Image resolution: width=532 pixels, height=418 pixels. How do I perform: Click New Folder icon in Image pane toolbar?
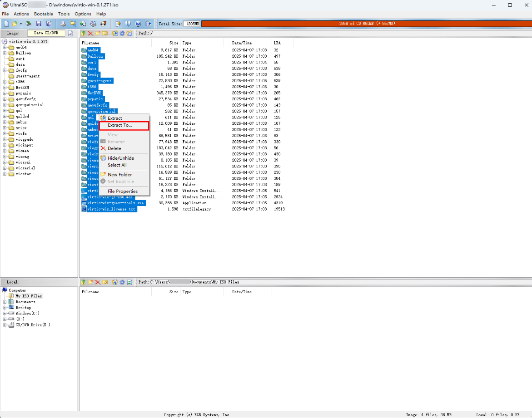(x=98, y=33)
